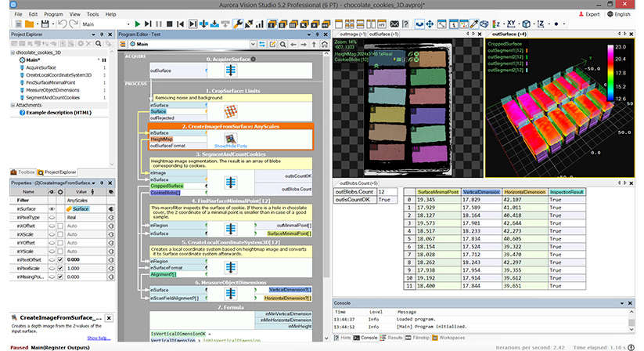Toggle the inYOffset checkbox
The height and width of the screenshot is (351, 644).
(x=60, y=243)
